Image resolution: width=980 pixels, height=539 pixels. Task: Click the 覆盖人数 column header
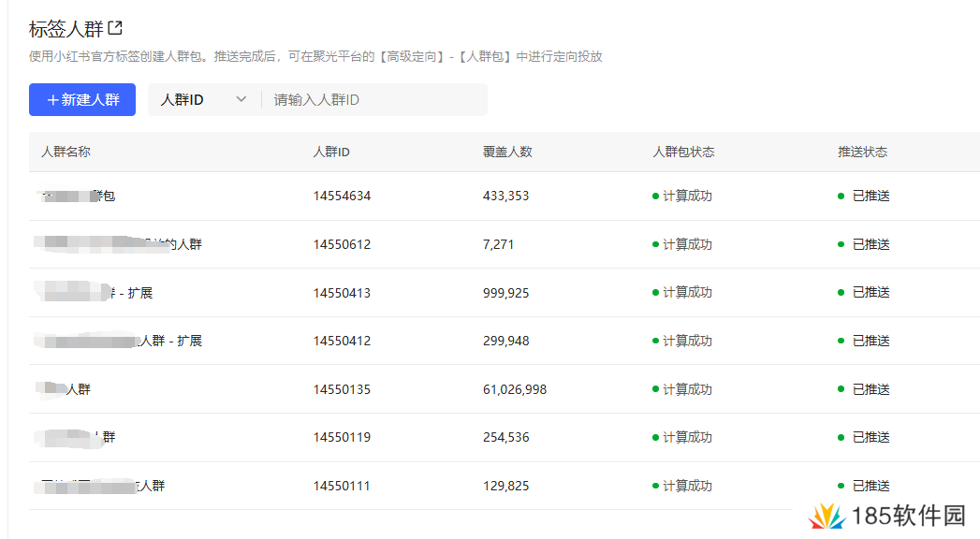pyautogui.click(x=507, y=151)
